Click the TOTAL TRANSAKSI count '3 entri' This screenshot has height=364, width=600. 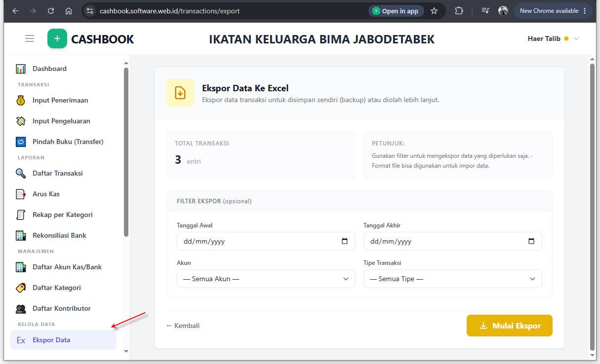[x=188, y=160]
